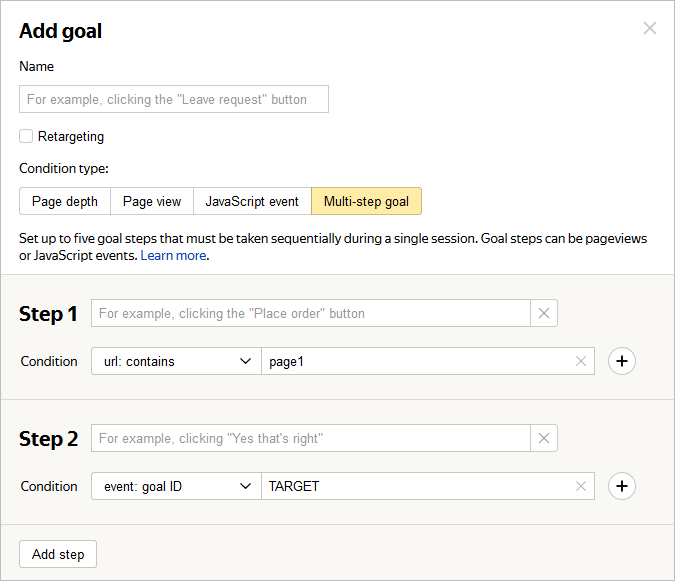Enable the Retargeting checkbox
The width and height of the screenshot is (675, 581).
pos(26,136)
